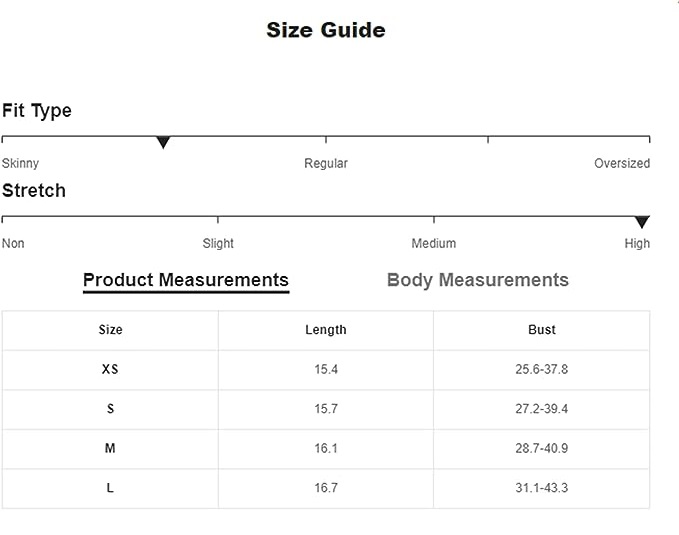The image size is (679, 535).
Task: Click the Fit Type slider marker
Action: [163, 143]
